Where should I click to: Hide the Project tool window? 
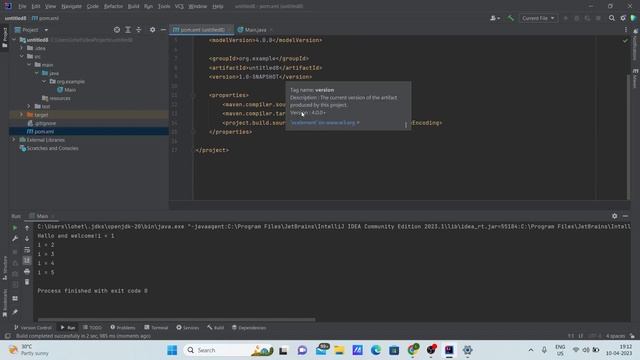163,30
